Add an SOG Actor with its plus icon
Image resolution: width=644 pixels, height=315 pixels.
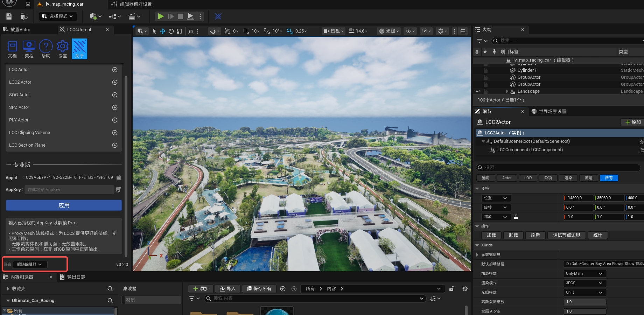pos(114,95)
